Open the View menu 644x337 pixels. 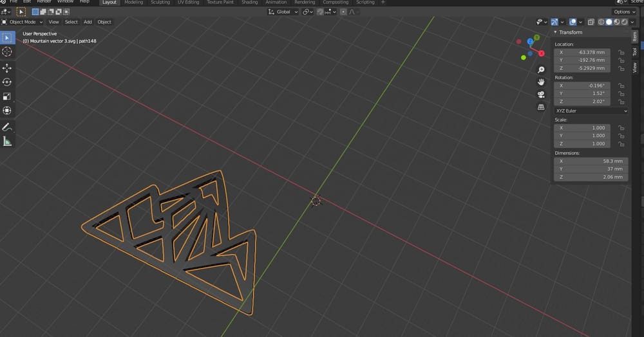[54, 22]
